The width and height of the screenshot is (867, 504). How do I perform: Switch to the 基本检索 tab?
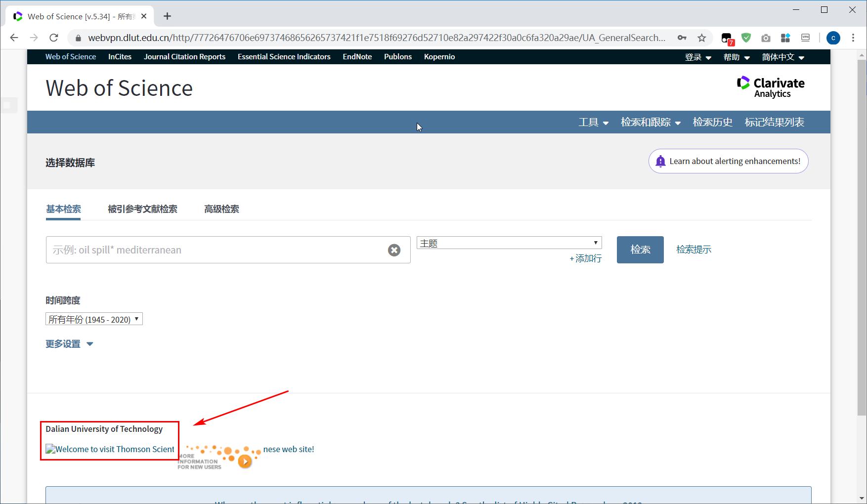(63, 209)
